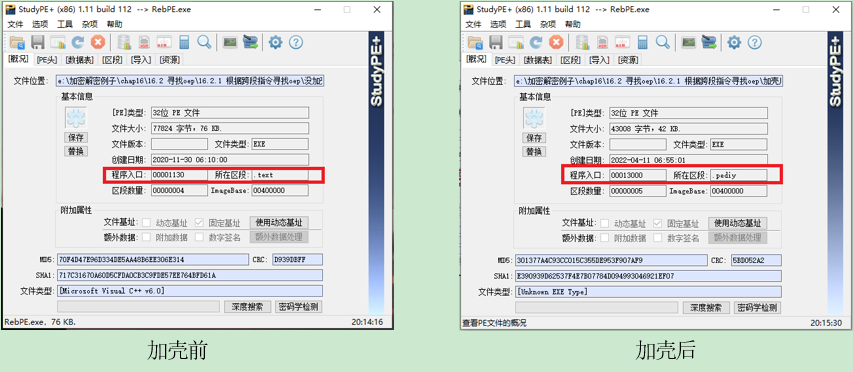Click 替换 button in 加壳前 window
Viewport: 853px width, 372px height.
pyautogui.click(x=76, y=151)
